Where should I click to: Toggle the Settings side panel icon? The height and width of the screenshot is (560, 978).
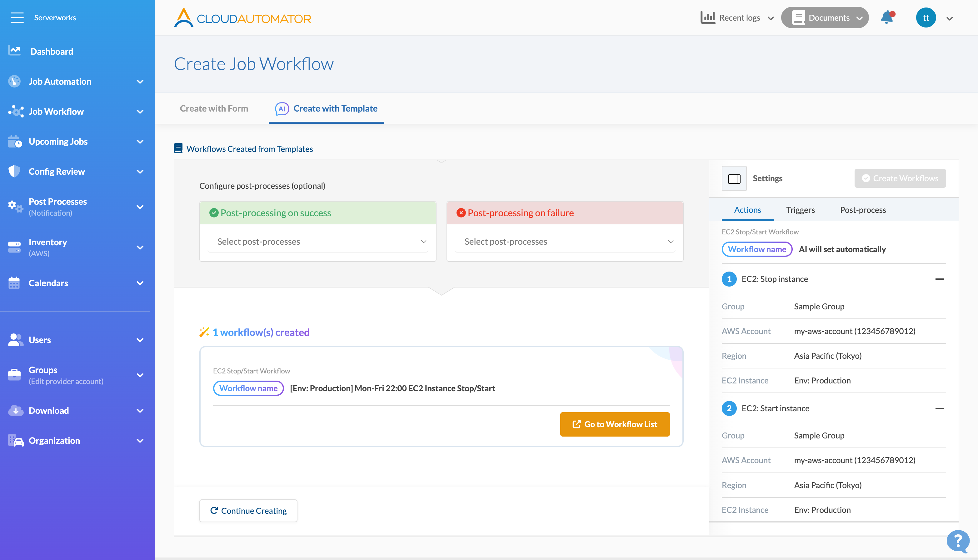[734, 178]
